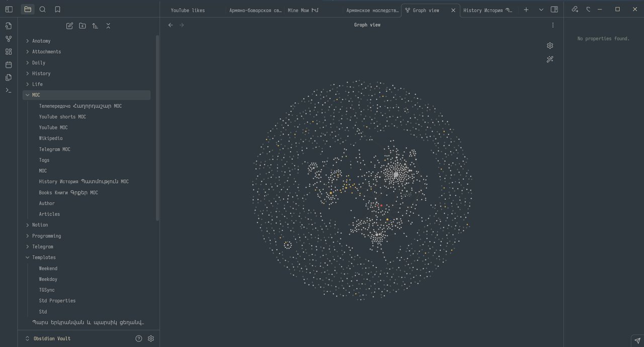This screenshot has width=644, height=347.
Task: Switch to the Армянское наследство tab
Action: pos(371,10)
